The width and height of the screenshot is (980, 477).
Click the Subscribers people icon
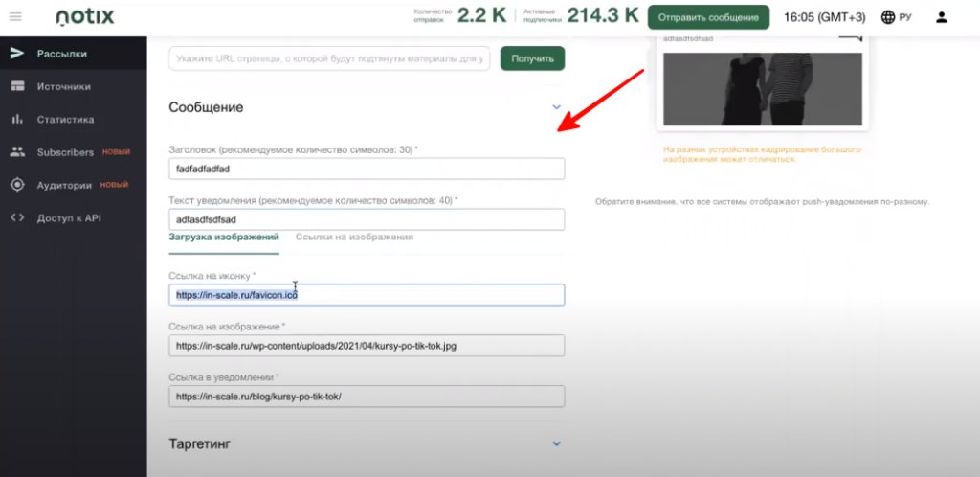click(x=16, y=152)
